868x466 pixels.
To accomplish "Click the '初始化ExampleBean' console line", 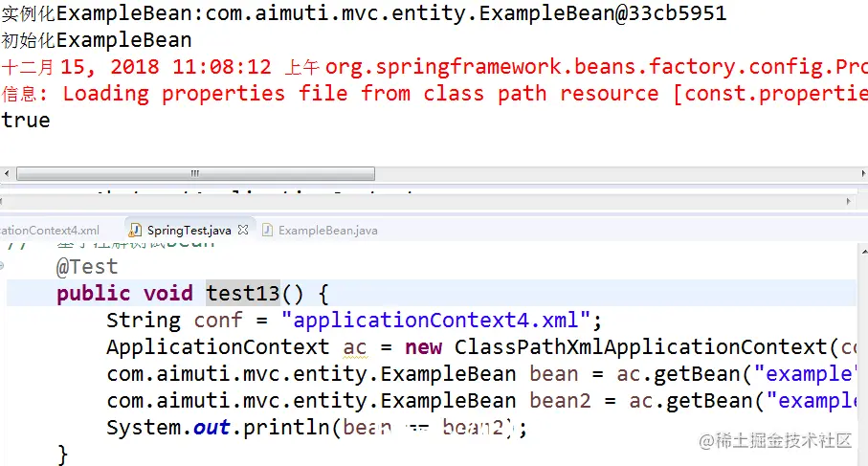I will click(97, 40).
